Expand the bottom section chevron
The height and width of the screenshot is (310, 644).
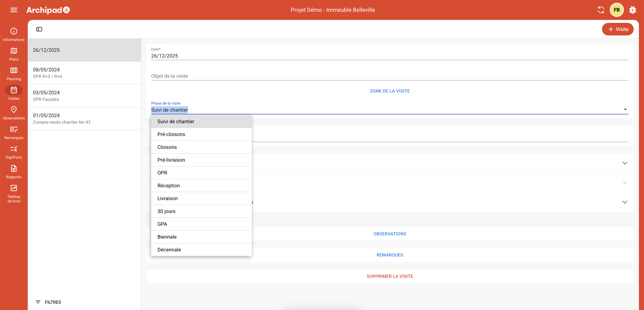coord(625,202)
